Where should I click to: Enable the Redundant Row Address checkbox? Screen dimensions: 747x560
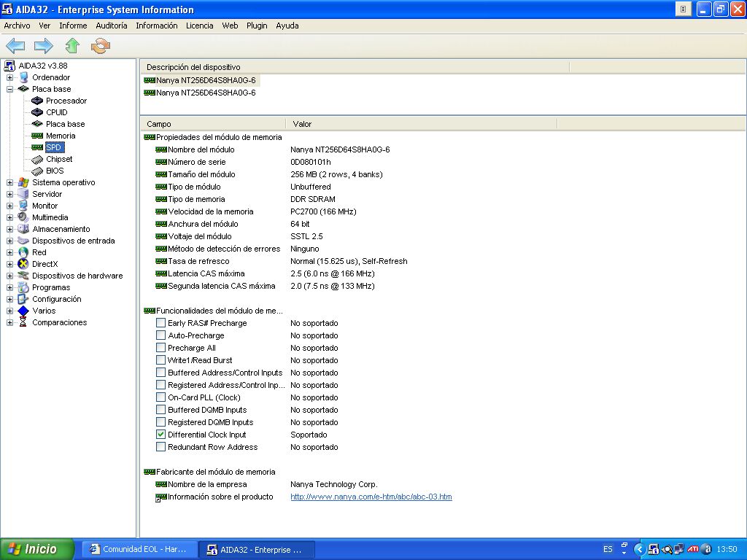[x=161, y=447]
